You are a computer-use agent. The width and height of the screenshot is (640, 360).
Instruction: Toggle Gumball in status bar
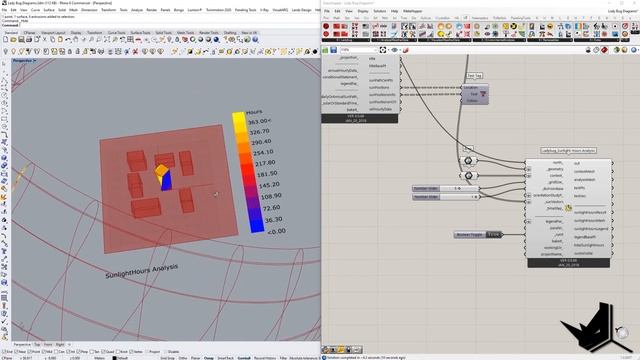tap(244, 358)
